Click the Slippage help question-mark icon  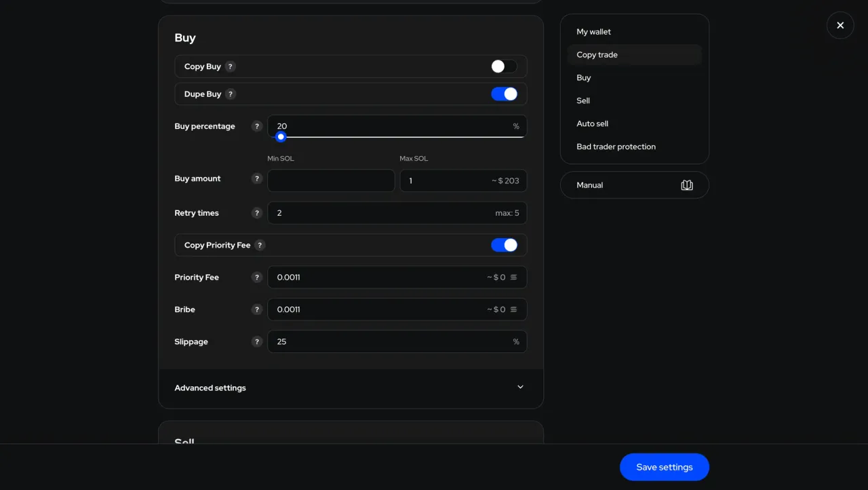pos(256,342)
